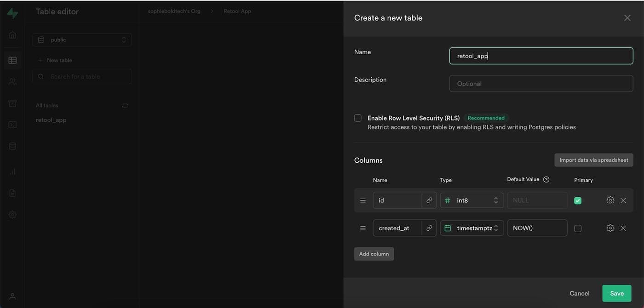Screen dimensions: 644x308
Task: Open the Table editor icon in left sidebar
Action: click(x=12, y=60)
